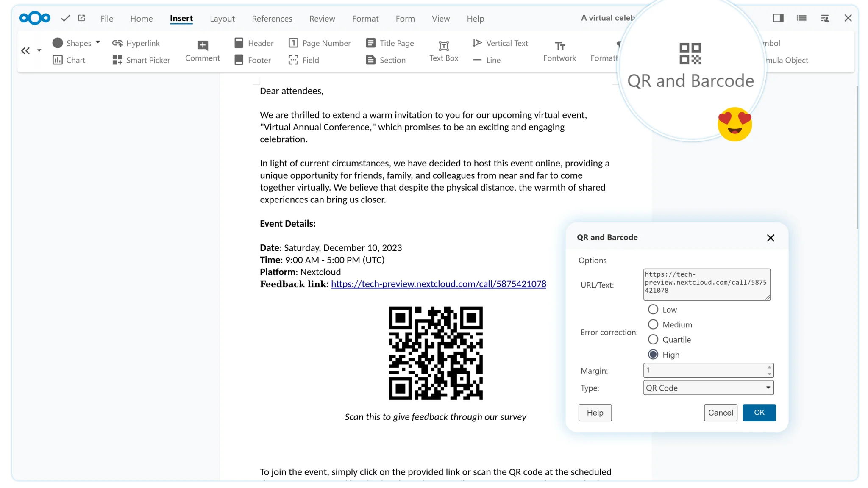Collapse the Insert toolbar with the double chevron
The image size is (868, 488).
[x=25, y=50]
